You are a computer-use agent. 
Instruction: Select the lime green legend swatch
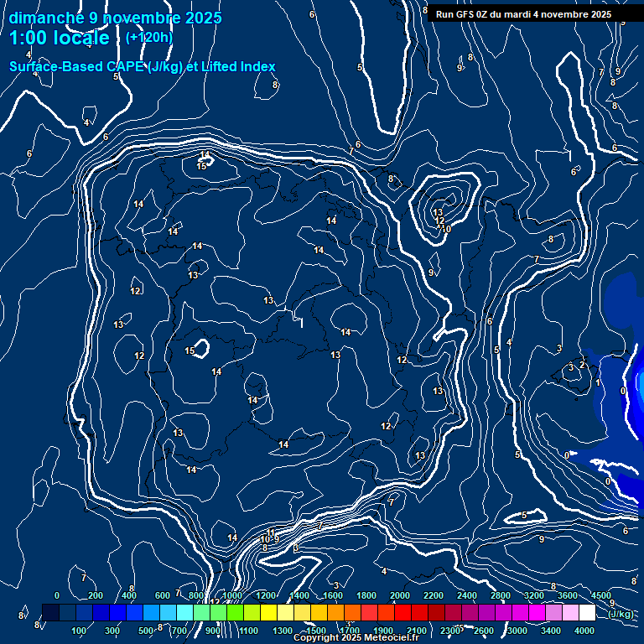(236, 612)
